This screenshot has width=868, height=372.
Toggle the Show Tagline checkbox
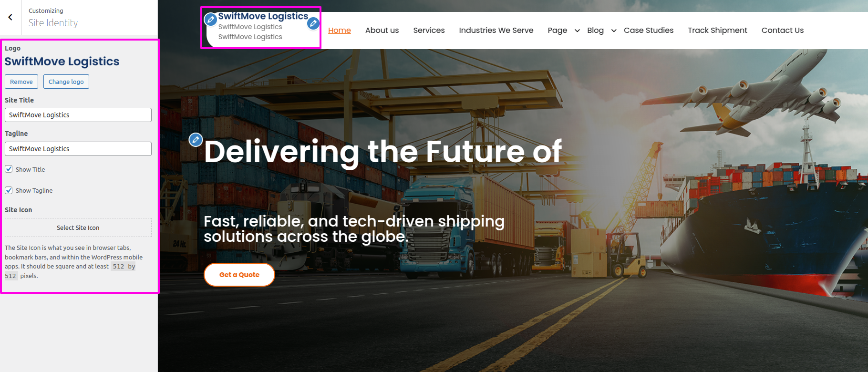click(x=9, y=190)
